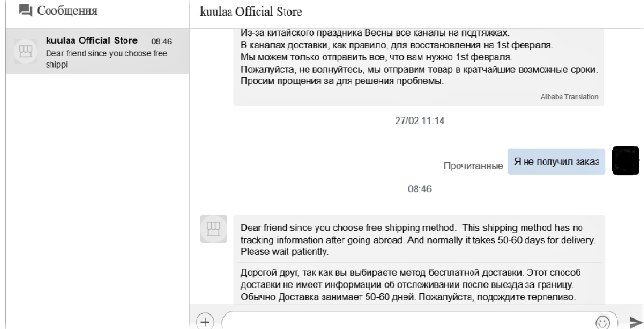This screenshot has height=329, width=644.
Task: Click the plus attachment icon
Action: pos(204,320)
